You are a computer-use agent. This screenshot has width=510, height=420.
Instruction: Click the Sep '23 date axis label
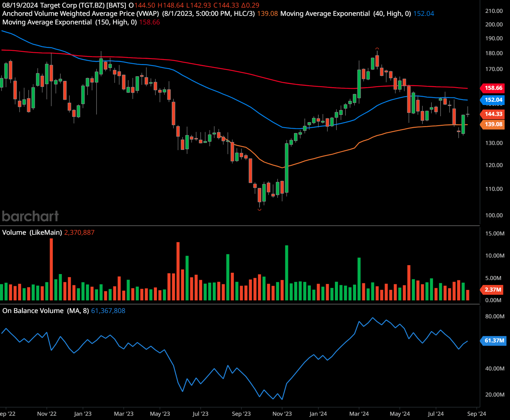[x=241, y=414]
